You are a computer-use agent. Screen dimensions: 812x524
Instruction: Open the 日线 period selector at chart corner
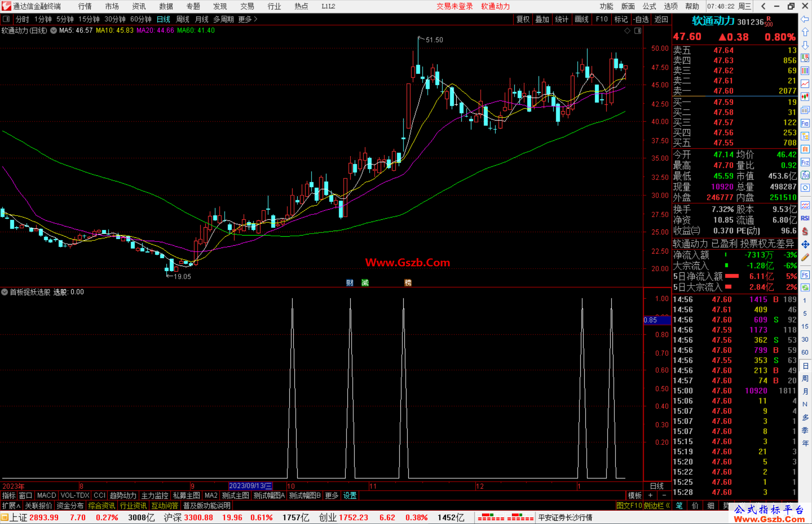pos(657,486)
